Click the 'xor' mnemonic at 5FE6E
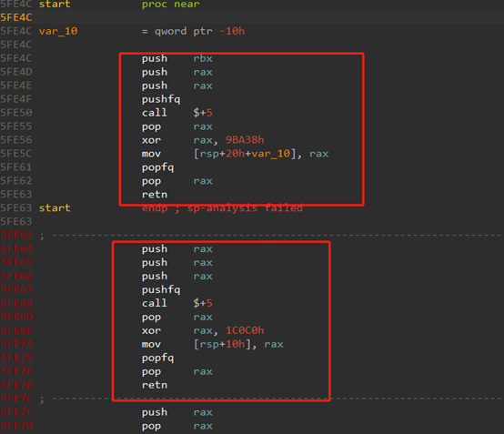The image size is (504, 434). [x=151, y=330]
